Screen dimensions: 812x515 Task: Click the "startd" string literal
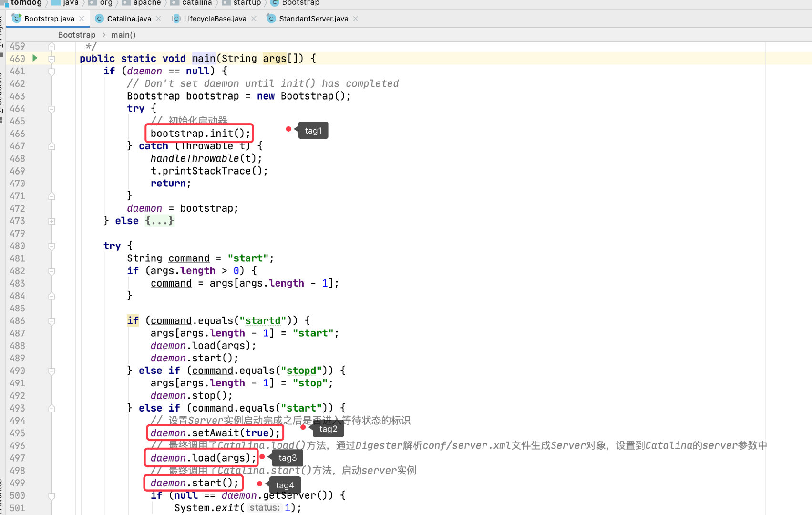[263, 320]
